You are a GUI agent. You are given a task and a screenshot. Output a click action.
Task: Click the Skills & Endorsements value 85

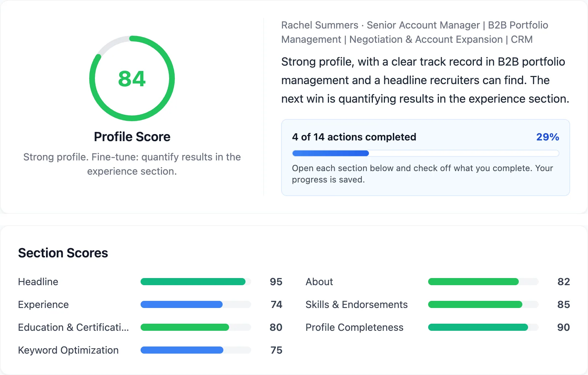pos(563,304)
